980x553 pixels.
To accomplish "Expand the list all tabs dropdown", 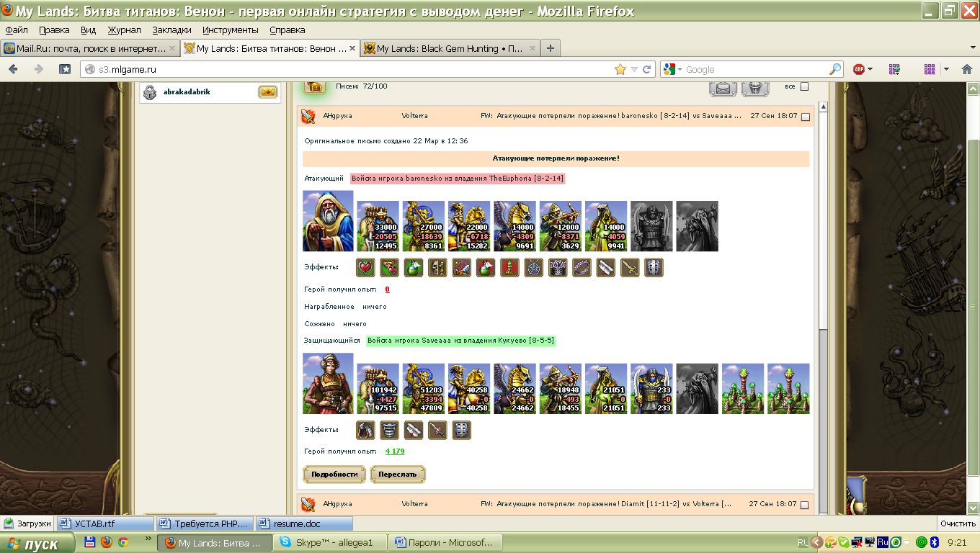I will point(973,48).
